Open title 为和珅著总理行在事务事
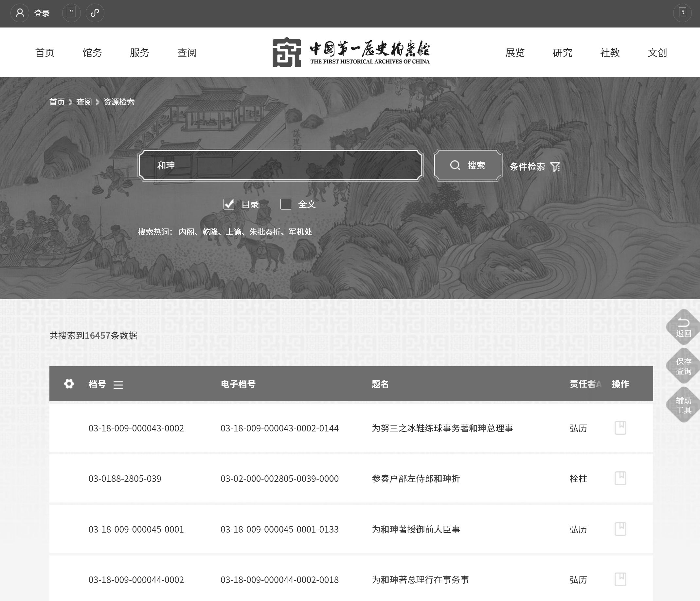The image size is (700, 601). click(420, 580)
